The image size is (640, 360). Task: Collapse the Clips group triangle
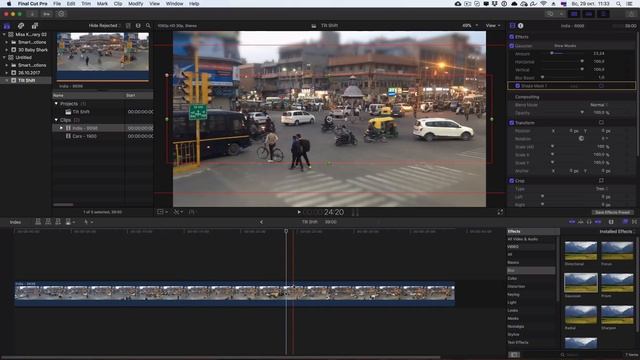click(56, 120)
